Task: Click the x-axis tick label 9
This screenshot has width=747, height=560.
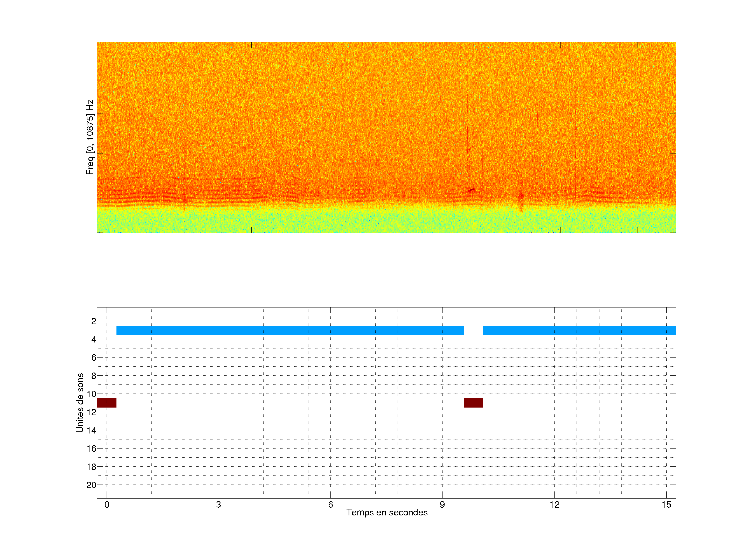Action: [x=442, y=505]
